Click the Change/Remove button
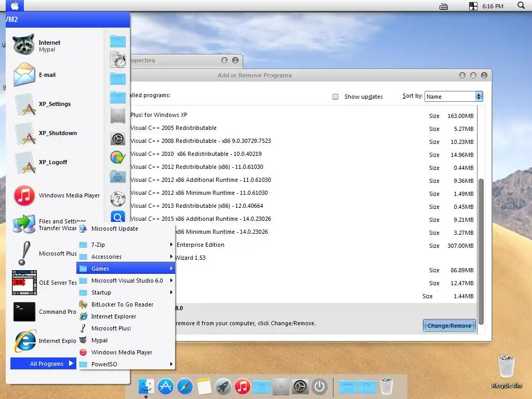 coord(449,326)
